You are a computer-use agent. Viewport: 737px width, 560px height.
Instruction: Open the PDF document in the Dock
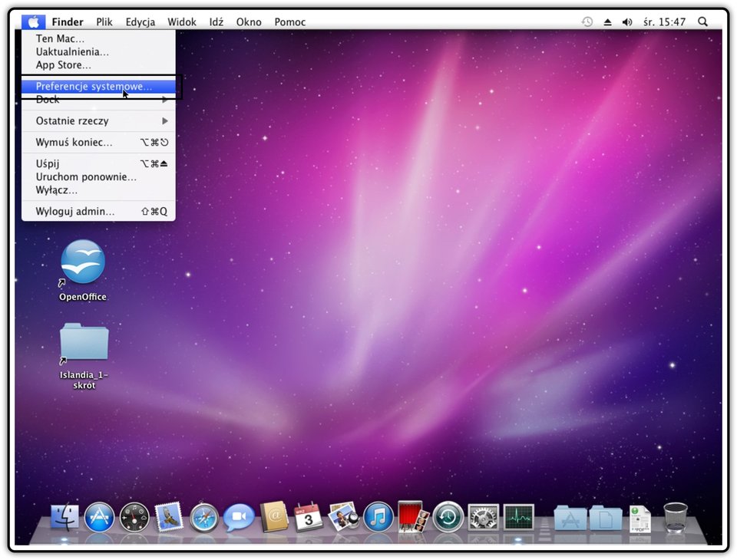tap(640, 519)
